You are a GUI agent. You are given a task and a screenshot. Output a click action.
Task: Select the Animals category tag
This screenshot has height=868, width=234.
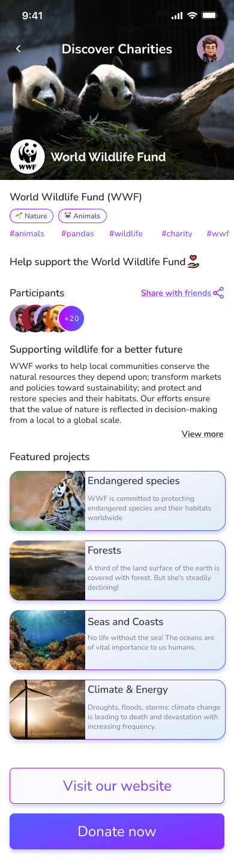[x=83, y=216]
